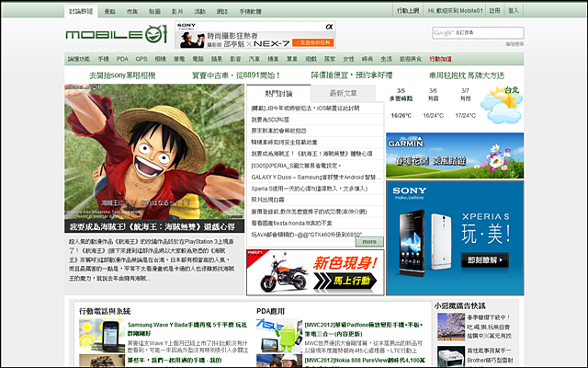Image resolution: width=588 pixels, height=368 pixels.
Task: Open the 照片出現白霧 thread
Action: [267, 201]
